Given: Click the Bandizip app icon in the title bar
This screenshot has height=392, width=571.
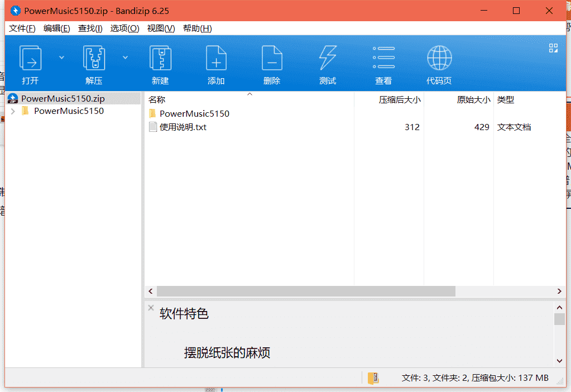Looking at the screenshot, I should click(x=16, y=11).
